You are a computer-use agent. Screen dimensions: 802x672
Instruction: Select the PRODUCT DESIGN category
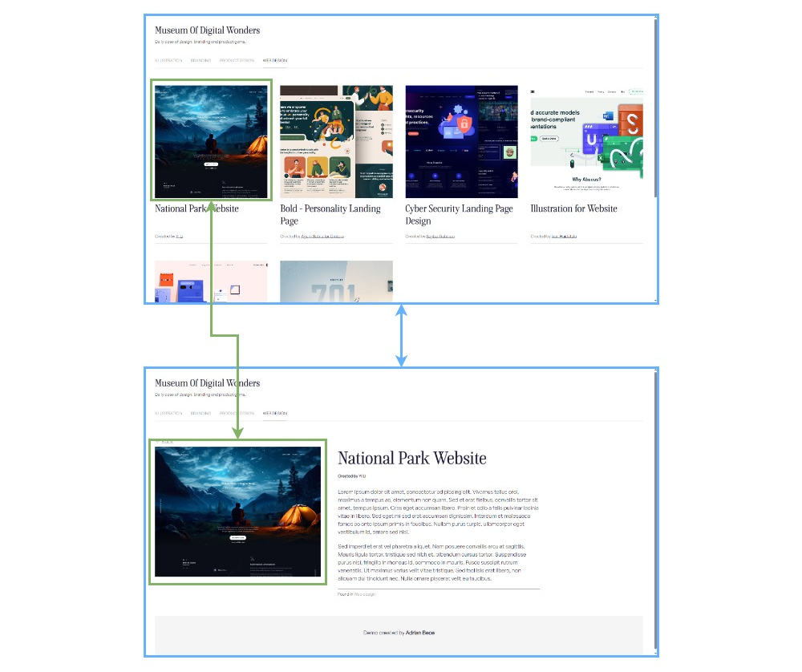click(237, 60)
